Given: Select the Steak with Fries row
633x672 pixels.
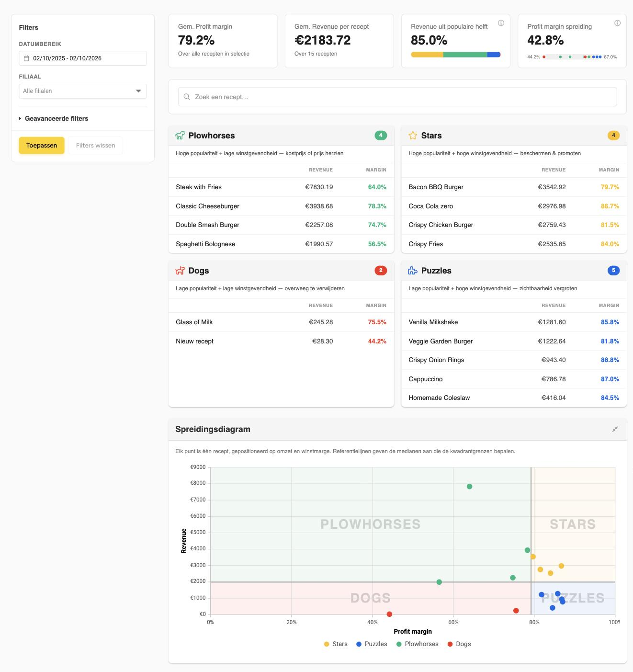Looking at the screenshot, I should 281,187.
